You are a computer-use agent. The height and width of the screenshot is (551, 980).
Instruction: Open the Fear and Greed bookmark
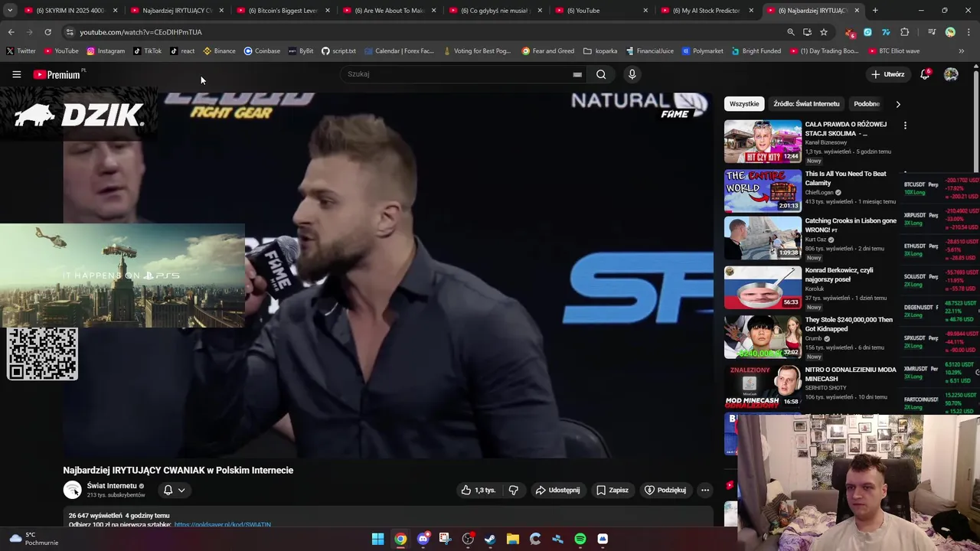tap(548, 51)
